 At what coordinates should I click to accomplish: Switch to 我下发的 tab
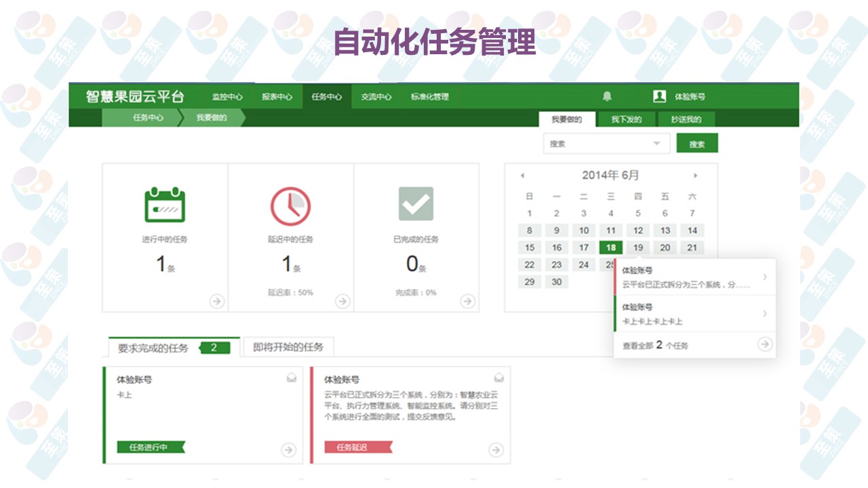[626, 119]
